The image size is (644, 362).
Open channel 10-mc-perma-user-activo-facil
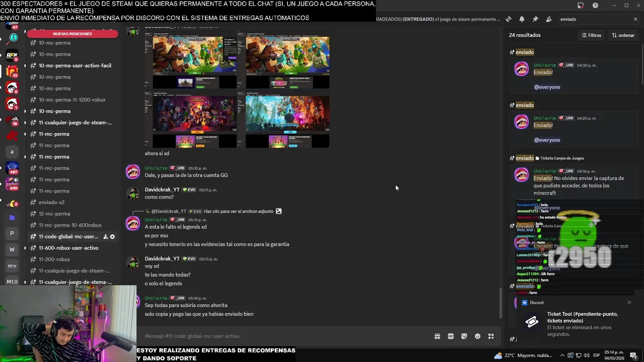(72, 65)
